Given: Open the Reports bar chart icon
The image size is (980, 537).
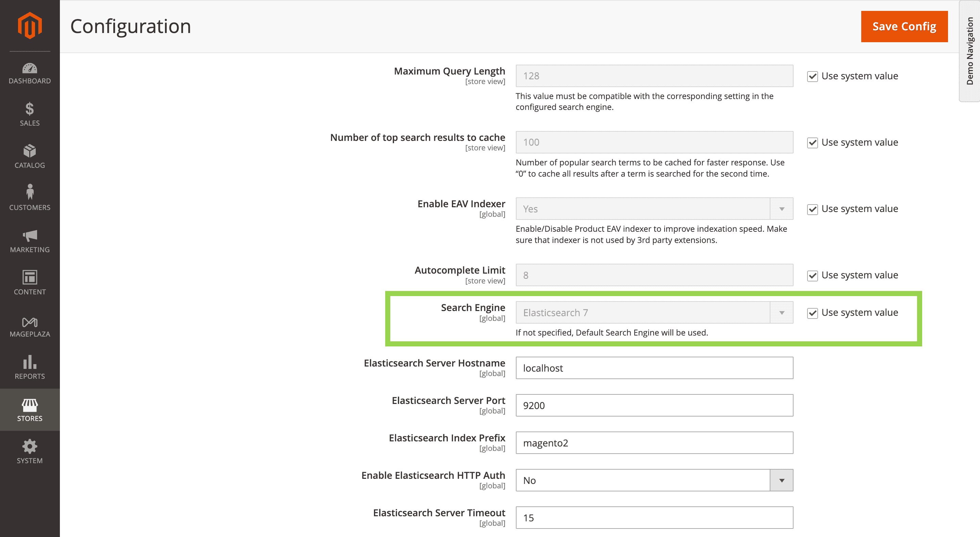Looking at the screenshot, I should pyautogui.click(x=30, y=362).
